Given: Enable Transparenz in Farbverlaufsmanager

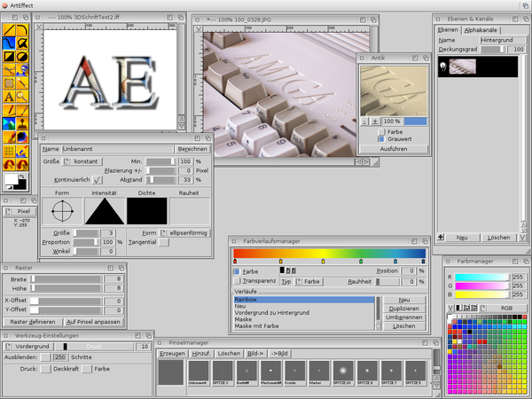Looking at the screenshot, I should pos(238,280).
